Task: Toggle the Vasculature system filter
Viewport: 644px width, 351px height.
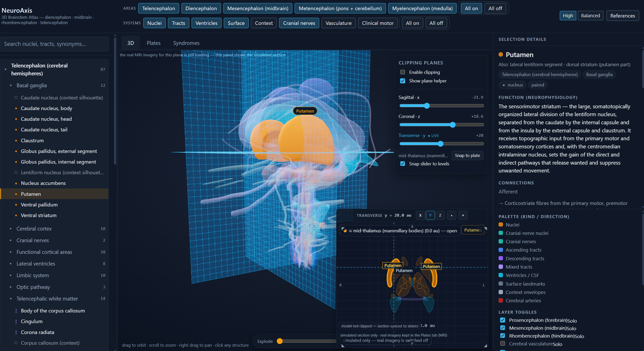Action: 338,23
